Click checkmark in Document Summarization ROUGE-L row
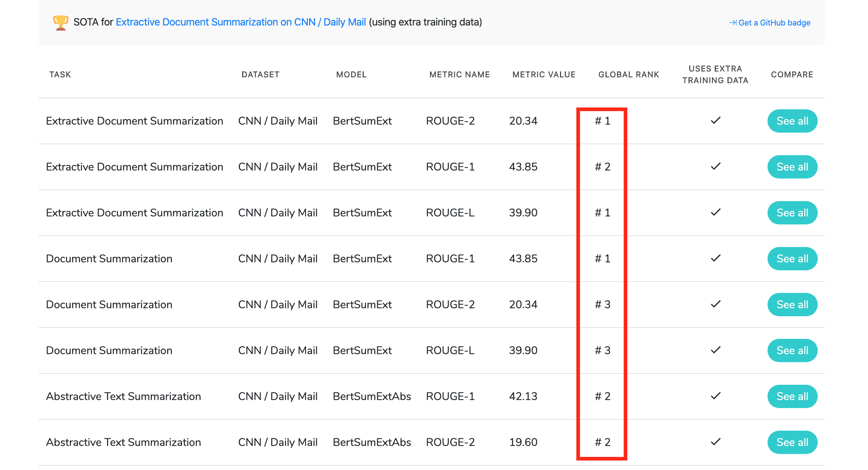Image resolution: width=868 pixels, height=470 pixels. click(x=715, y=350)
